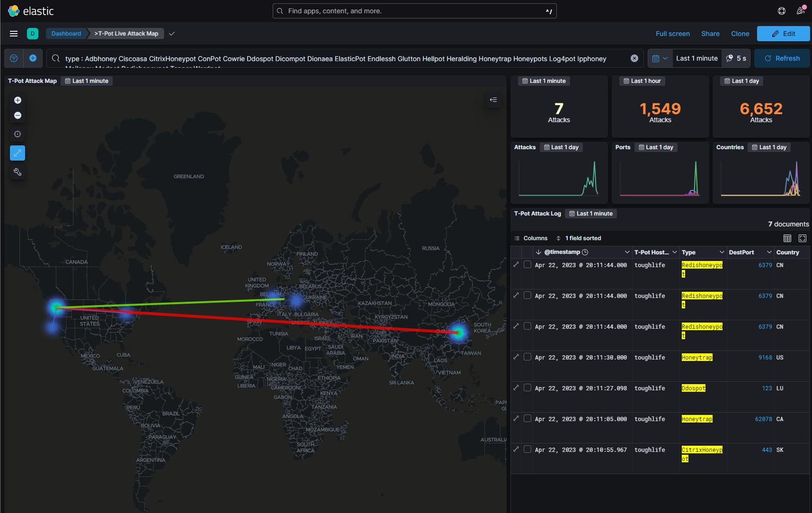Open the date quick menu calendar dropdown
The width and height of the screenshot is (812, 513).
(x=660, y=58)
